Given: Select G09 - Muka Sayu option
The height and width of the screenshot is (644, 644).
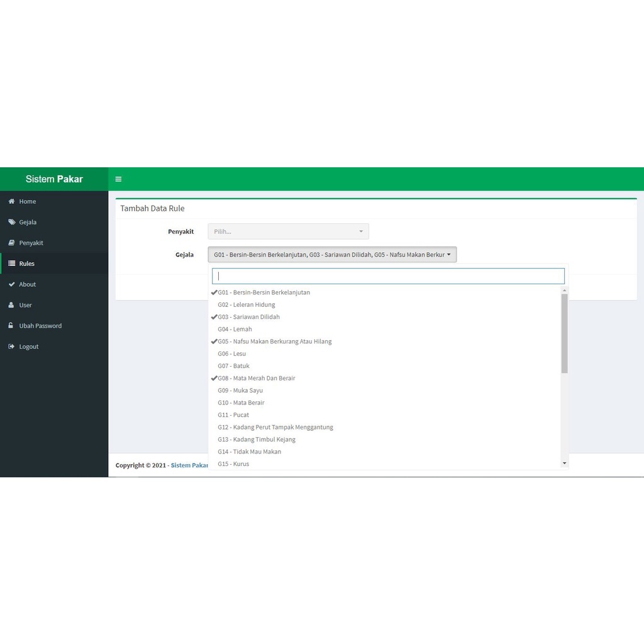Looking at the screenshot, I should click(x=384, y=390).
